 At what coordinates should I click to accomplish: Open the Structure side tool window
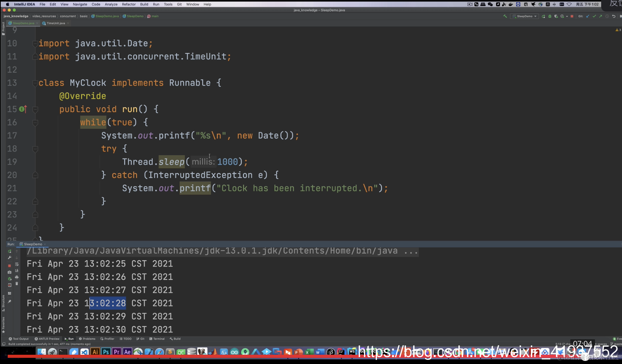(x=3, y=303)
